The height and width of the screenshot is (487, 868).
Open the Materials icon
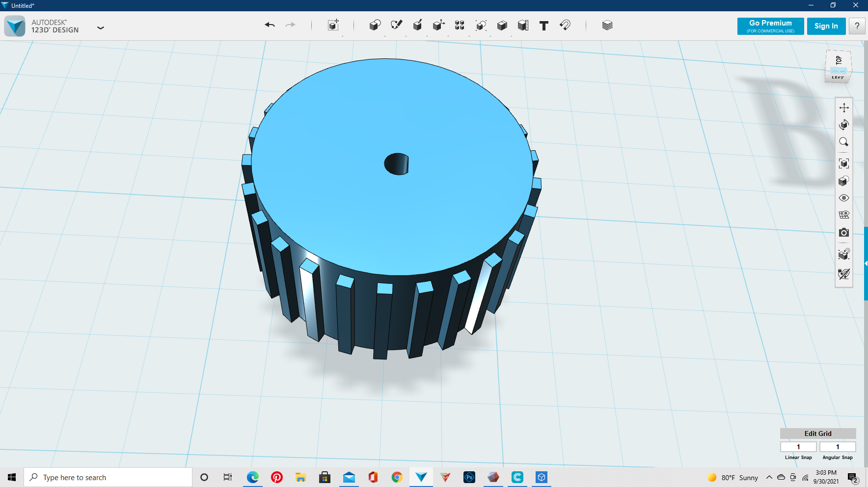[x=607, y=26]
